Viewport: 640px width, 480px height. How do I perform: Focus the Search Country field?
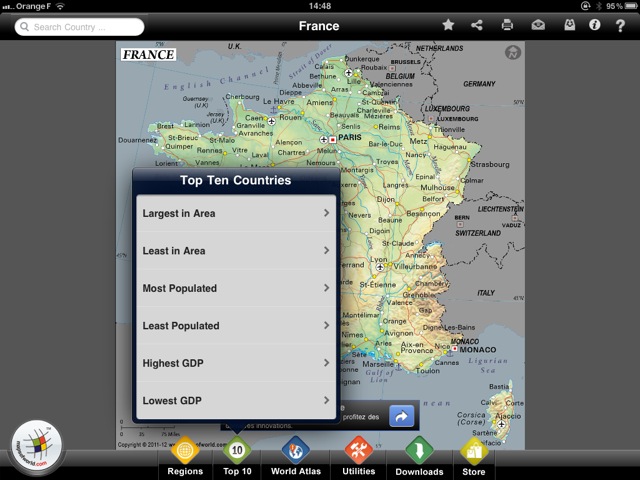(80, 27)
